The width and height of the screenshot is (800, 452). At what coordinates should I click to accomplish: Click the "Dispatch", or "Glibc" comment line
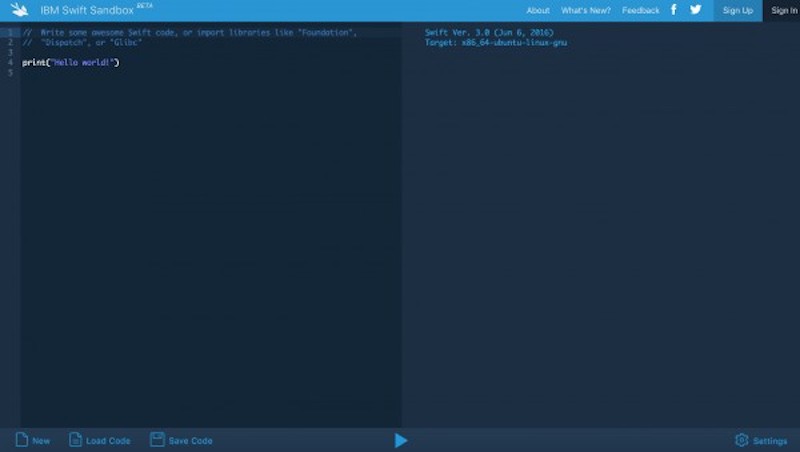click(82, 42)
